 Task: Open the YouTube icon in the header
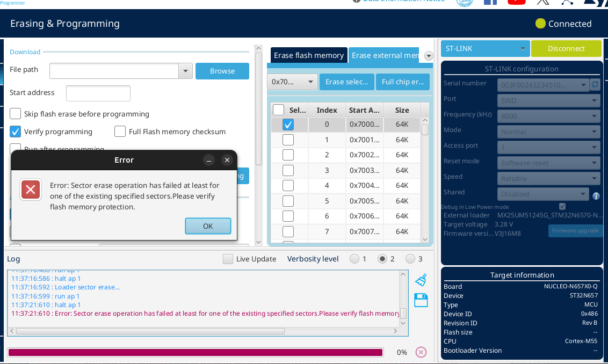click(517, 2)
